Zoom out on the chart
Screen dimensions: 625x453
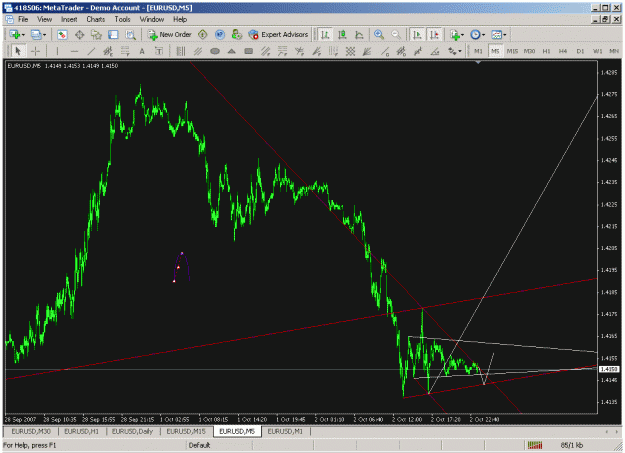[x=396, y=35]
